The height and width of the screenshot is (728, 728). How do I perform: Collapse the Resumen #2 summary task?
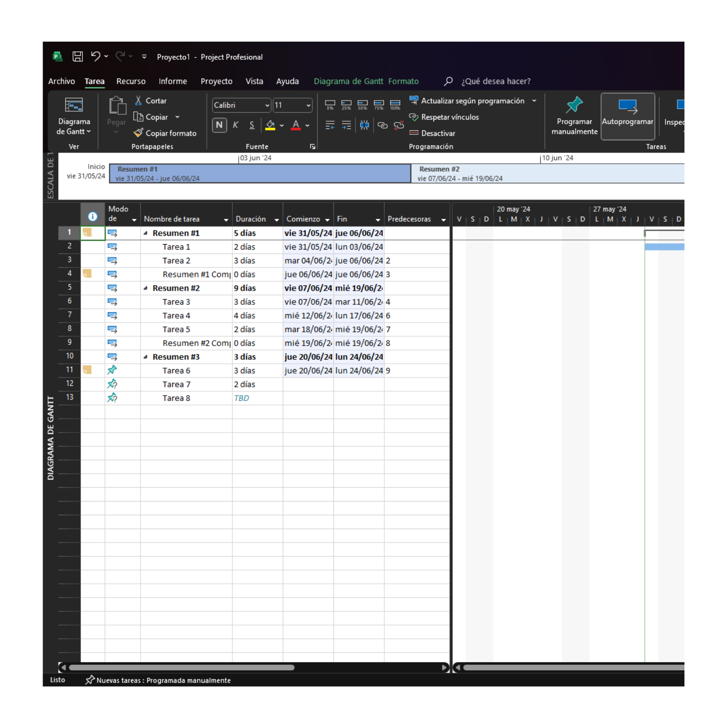[146, 288]
